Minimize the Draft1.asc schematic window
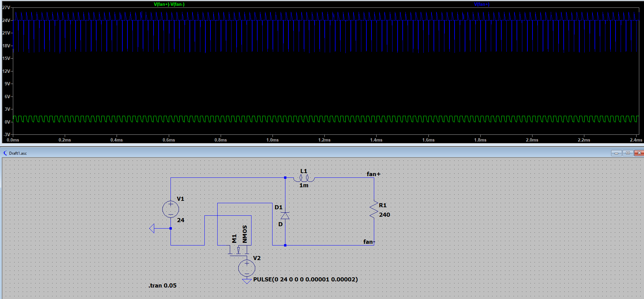 [x=616, y=153]
